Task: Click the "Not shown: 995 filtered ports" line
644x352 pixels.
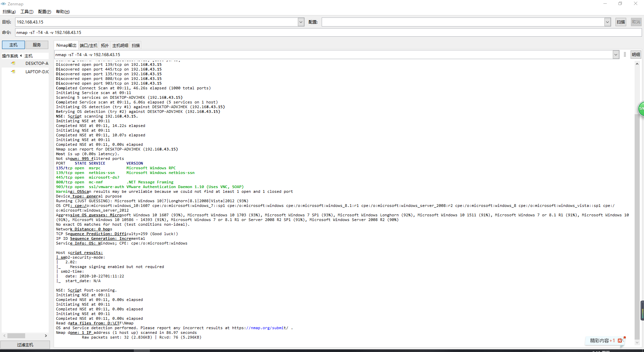Action: [90, 159]
